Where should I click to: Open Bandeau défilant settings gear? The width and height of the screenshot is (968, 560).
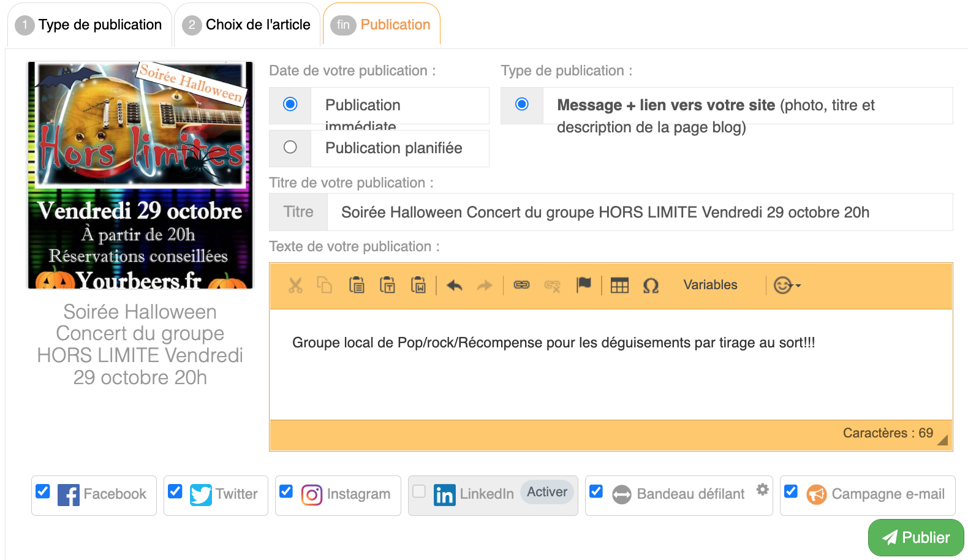(762, 489)
